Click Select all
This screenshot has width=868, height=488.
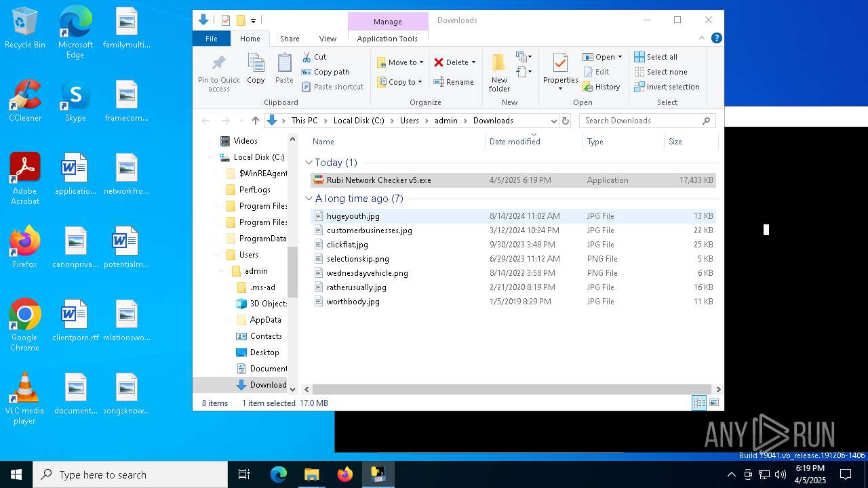[x=656, y=57]
